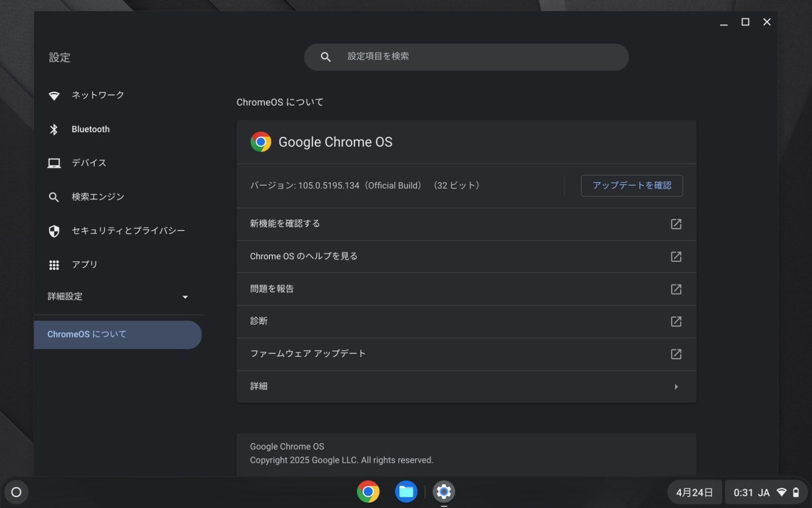Click the battery icon in system tray
812x508 pixels.
[796, 492]
